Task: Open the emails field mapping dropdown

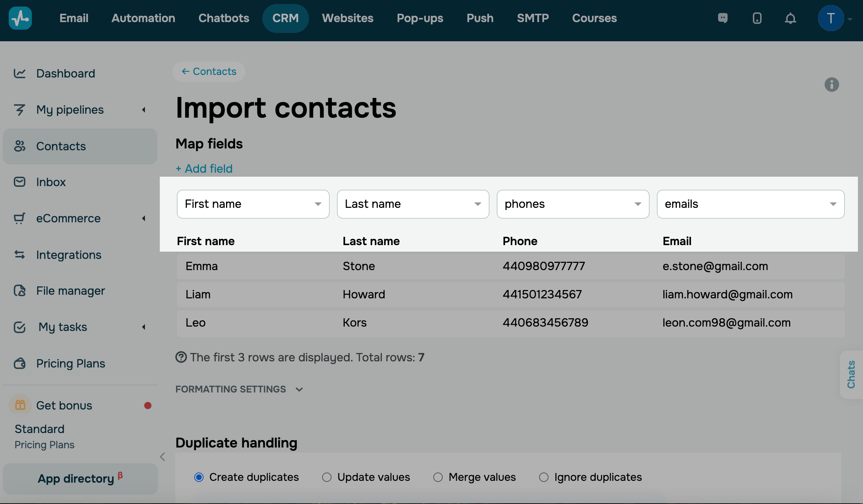Action: point(750,204)
